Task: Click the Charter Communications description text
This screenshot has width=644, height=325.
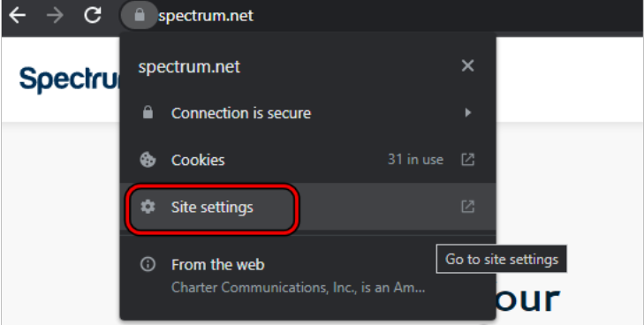Action: (x=299, y=287)
